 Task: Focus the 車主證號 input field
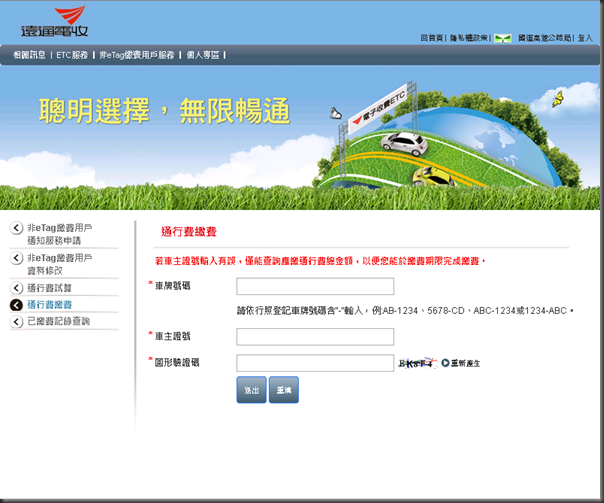(315, 337)
